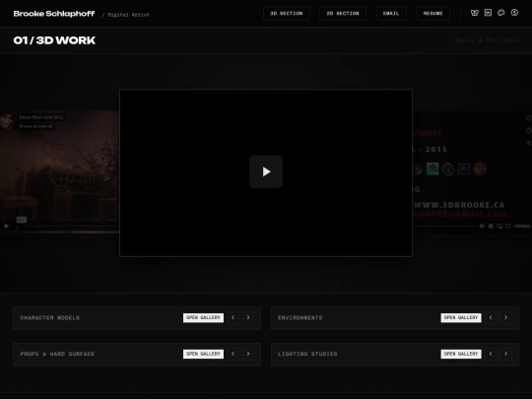Play the Demo Reel 2012 Vimeo video

[7, 226]
